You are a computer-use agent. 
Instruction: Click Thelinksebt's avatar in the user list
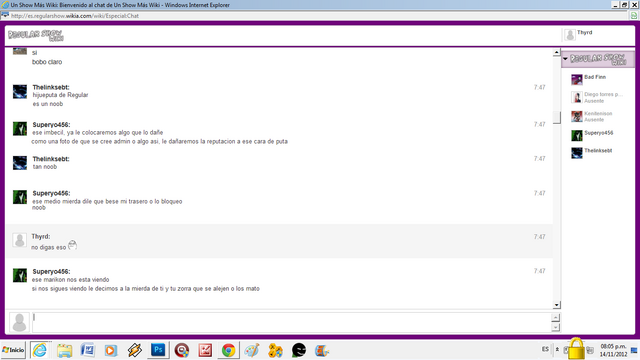click(x=577, y=153)
